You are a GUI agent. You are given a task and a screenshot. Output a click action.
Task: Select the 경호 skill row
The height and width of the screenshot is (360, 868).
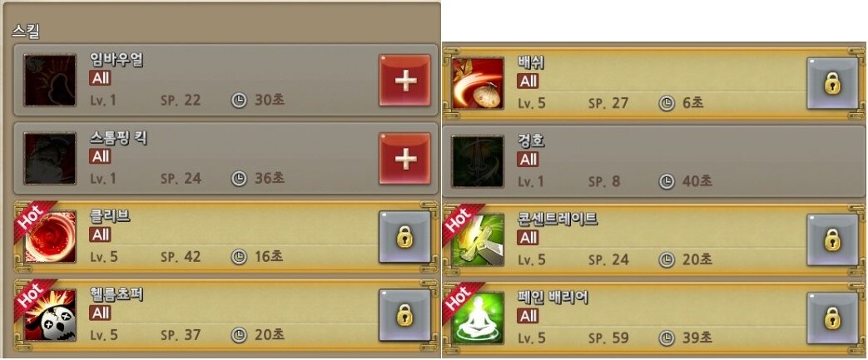pyautogui.click(x=654, y=161)
